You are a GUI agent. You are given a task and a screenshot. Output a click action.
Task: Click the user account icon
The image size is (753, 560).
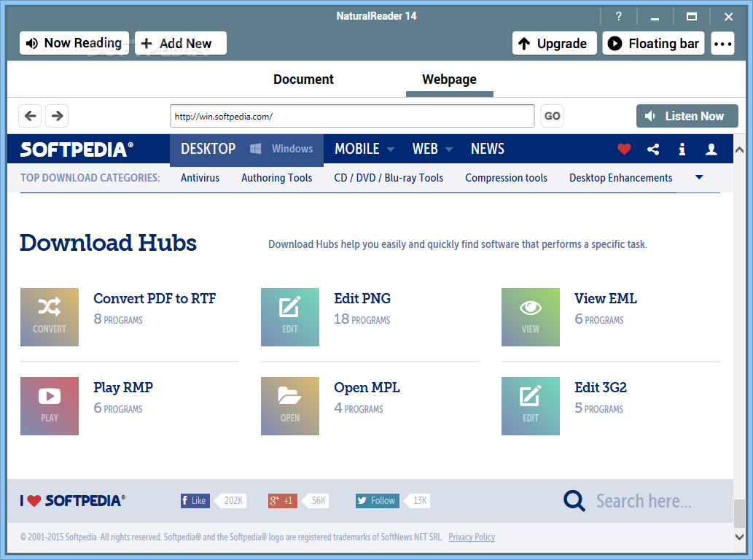point(711,149)
